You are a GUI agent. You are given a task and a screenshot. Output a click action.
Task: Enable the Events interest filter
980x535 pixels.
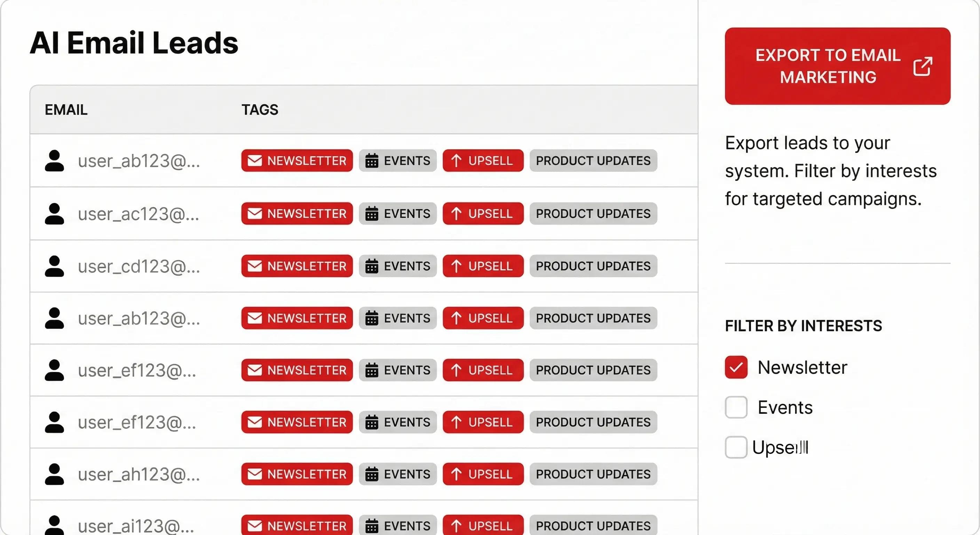tap(736, 407)
